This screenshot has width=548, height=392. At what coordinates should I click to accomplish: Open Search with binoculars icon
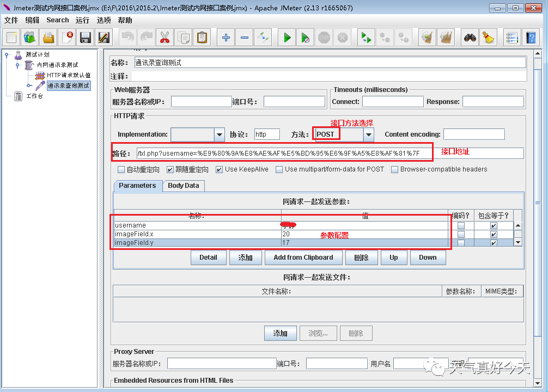click(x=470, y=38)
